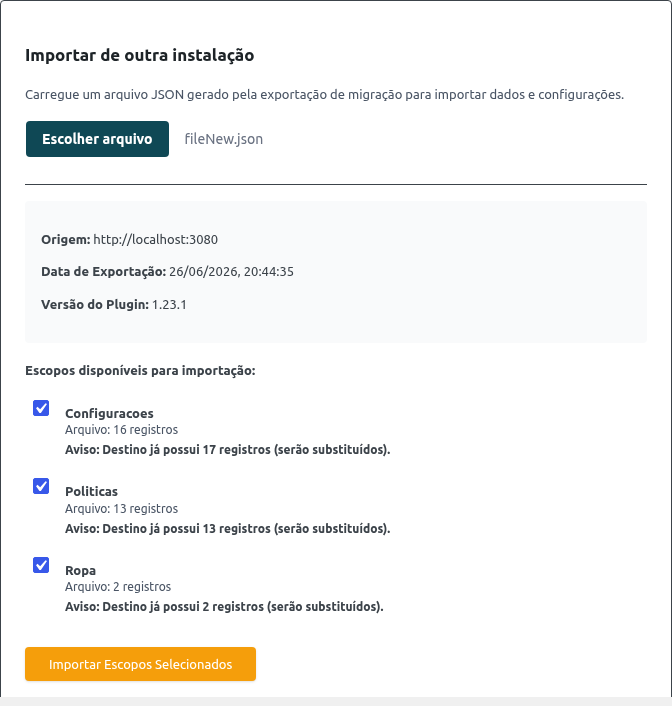Click the Data de Exportação value
The image size is (672, 706).
click(x=232, y=272)
